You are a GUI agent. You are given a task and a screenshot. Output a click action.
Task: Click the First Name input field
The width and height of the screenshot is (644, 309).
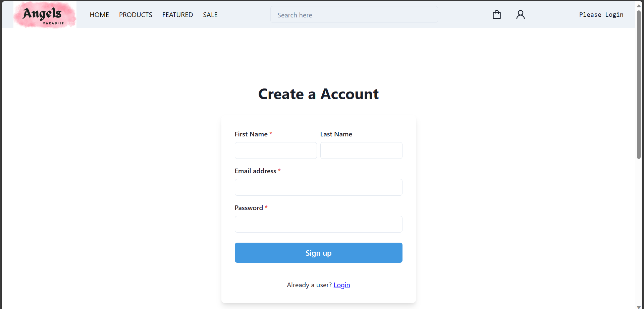click(276, 150)
